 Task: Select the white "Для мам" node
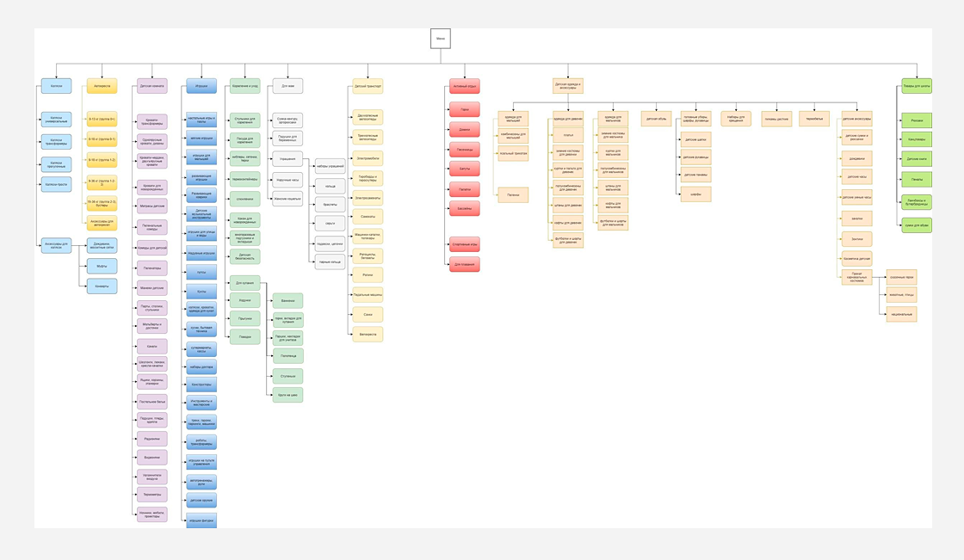pyautogui.click(x=287, y=86)
